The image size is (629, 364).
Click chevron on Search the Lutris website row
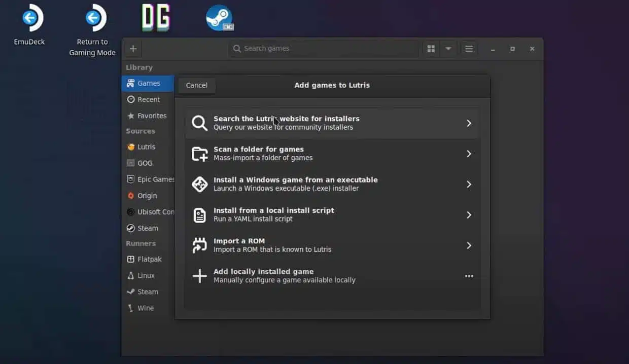[469, 123]
